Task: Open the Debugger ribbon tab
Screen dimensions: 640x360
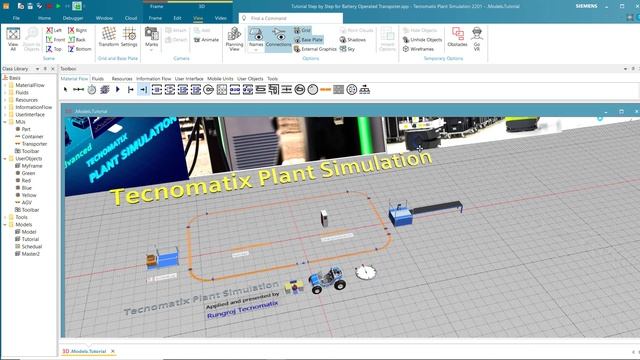Action: [x=73, y=18]
